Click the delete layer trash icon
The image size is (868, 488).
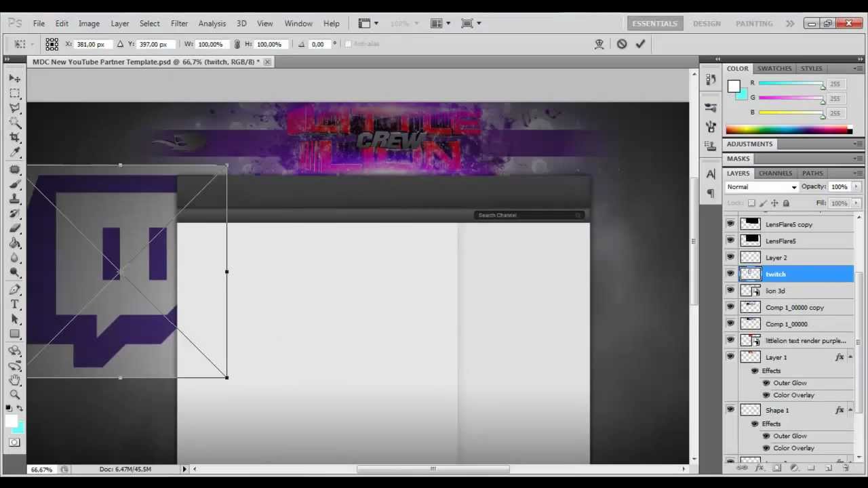click(x=846, y=468)
